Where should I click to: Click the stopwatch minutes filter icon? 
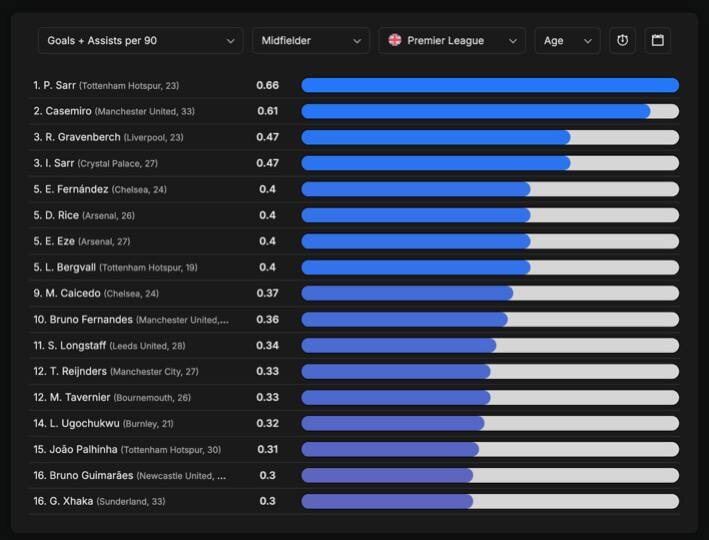[623, 41]
